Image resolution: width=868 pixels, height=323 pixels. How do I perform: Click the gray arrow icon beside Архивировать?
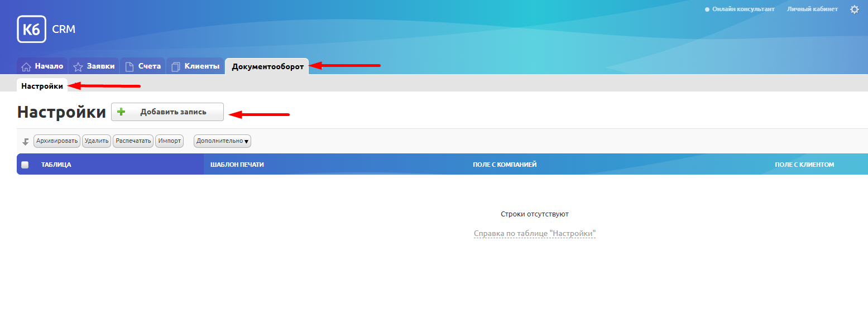tap(25, 142)
